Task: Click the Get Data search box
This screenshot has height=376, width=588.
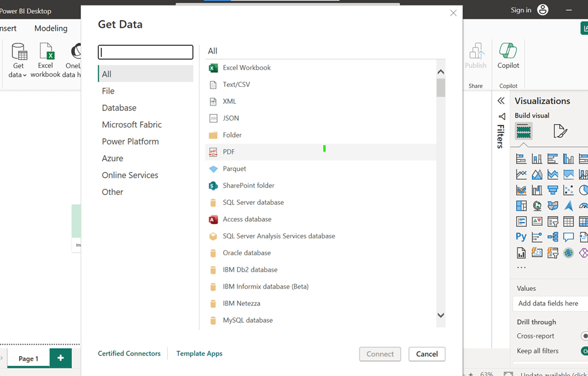Action: pyautogui.click(x=145, y=52)
